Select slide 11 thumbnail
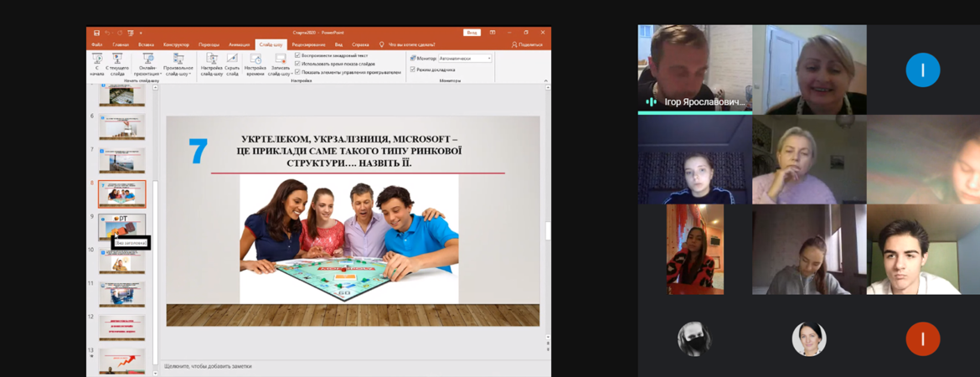This screenshot has height=377, width=980. coord(122,294)
